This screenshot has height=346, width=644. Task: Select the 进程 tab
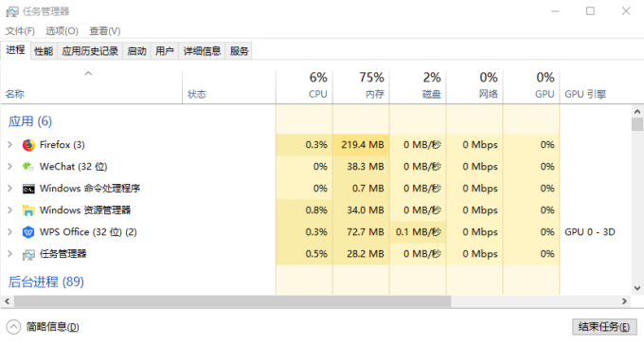[x=15, y=50]
